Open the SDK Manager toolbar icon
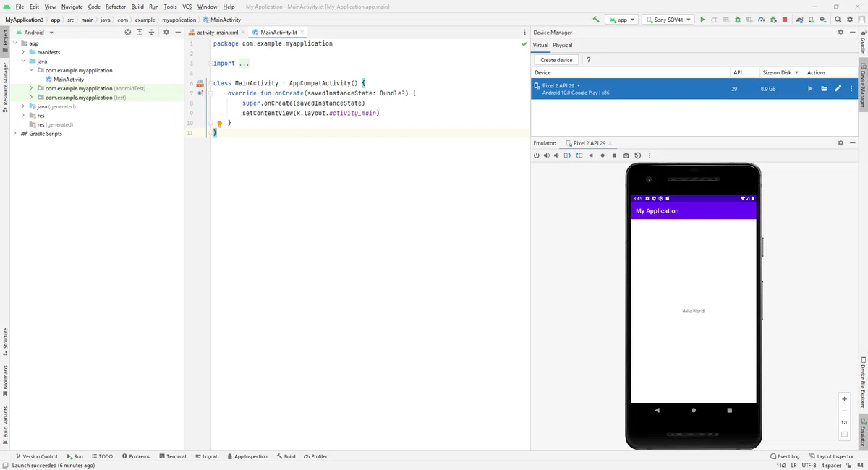This screenshot has height=470, width=868. pyautogui.click(x=823, y=20)
